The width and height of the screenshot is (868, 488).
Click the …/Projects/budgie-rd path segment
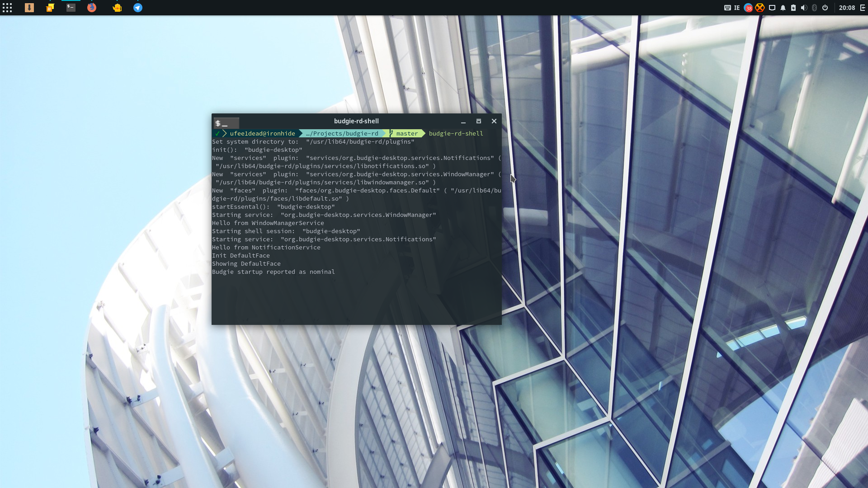[342, 133]
